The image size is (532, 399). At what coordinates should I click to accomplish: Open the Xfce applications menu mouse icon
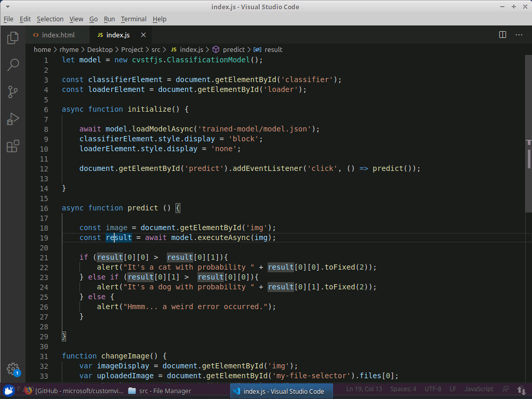click(8, 391)
